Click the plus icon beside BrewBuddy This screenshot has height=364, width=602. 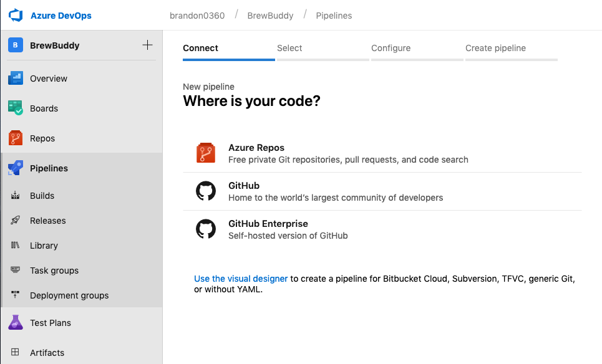tap(147, 45)
